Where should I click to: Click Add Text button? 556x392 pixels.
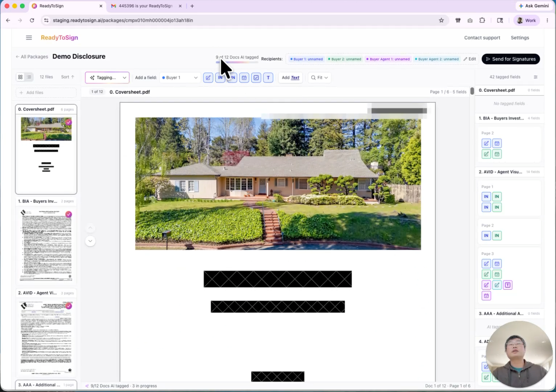(290, 78)
